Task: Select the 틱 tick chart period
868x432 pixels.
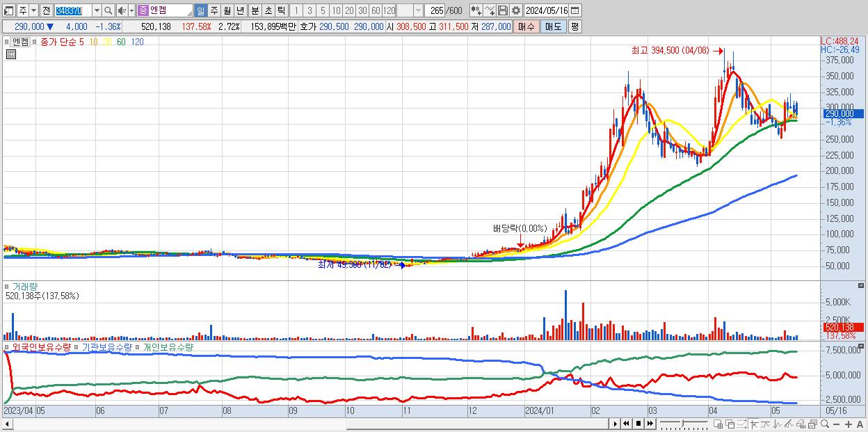Action: [x=280, y=10]
